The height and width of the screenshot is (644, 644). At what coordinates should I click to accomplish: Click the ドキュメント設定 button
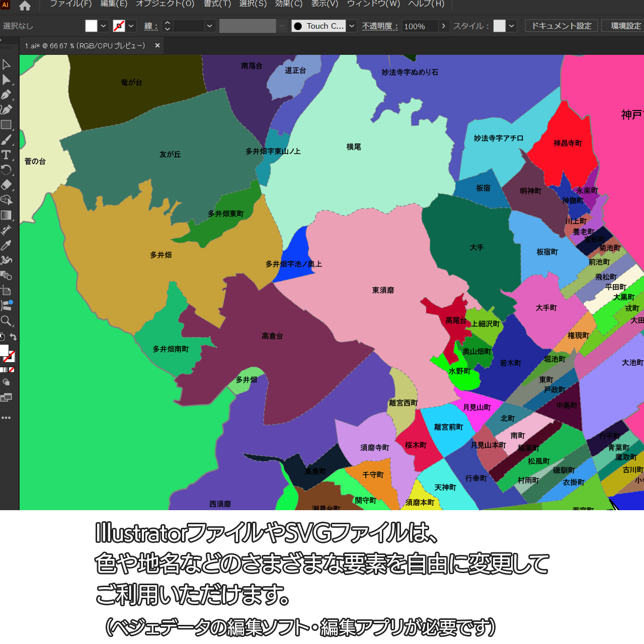561,26
